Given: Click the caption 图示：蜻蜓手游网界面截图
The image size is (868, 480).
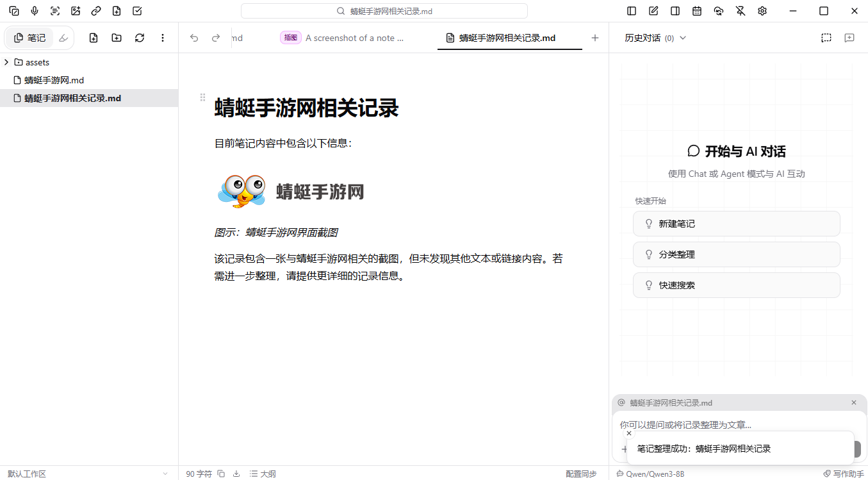Looking at the screenshot, I should click(276, 233).
